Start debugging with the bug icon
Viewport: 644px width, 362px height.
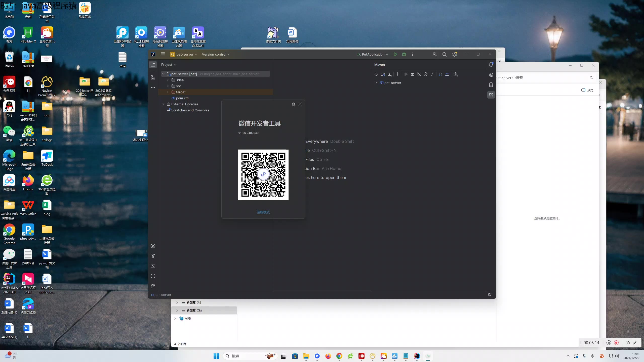point(404,54)
